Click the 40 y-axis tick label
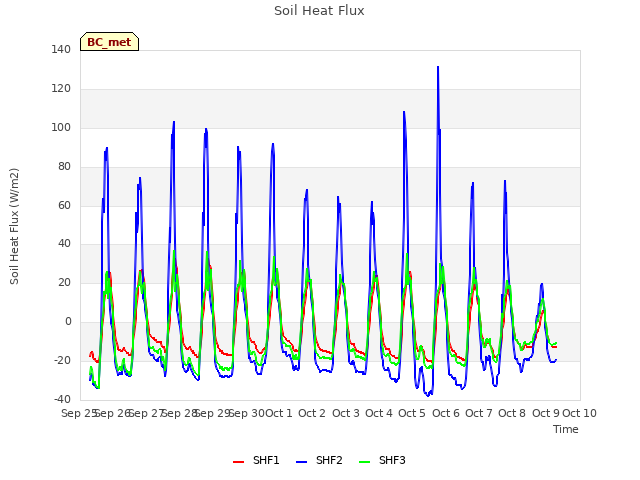 point(64,244)
